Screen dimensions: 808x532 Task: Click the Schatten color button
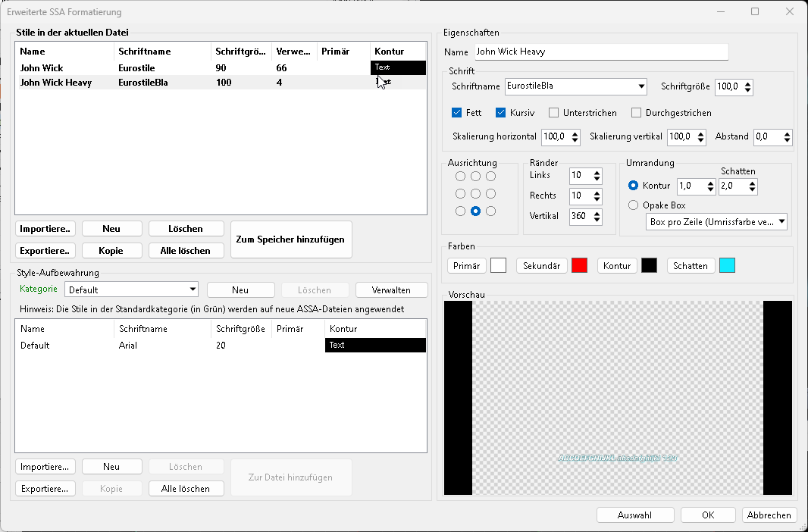[691, 266]
